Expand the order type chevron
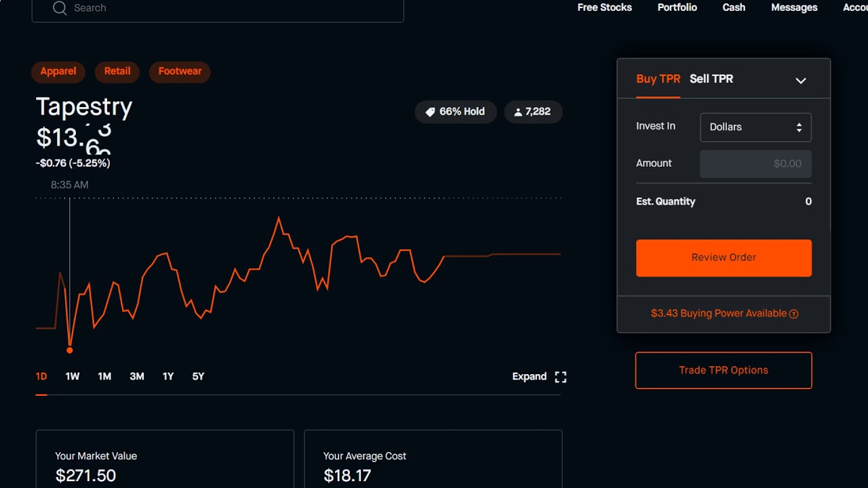This screenshot has width=868, height=488. [801, 80]
